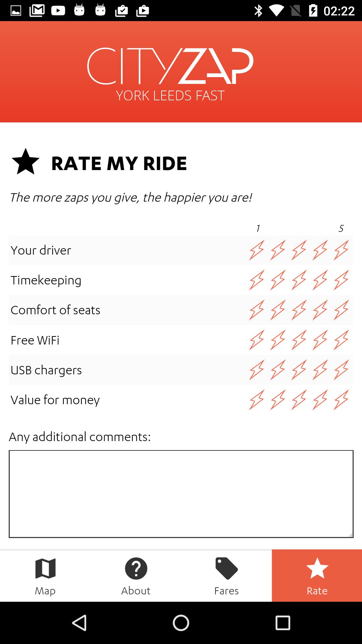
Task: Open the Fares tab
Action: click(227, 576)
